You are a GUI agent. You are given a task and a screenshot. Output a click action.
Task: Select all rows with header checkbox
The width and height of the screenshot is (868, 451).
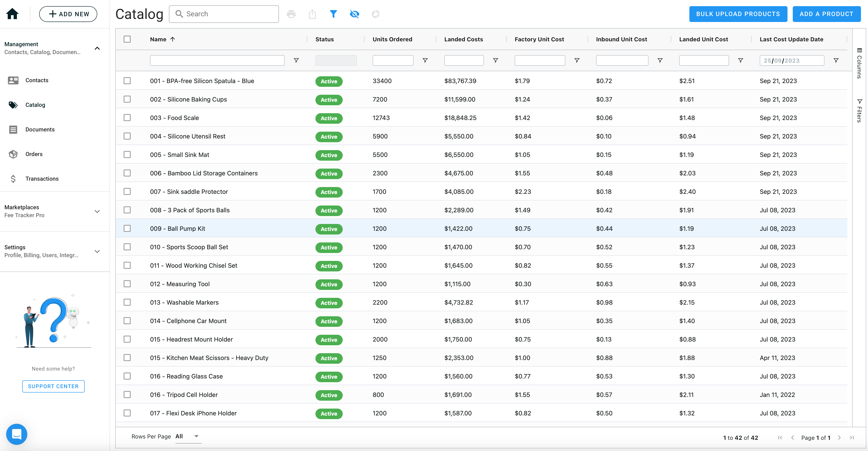pos(127,39)
